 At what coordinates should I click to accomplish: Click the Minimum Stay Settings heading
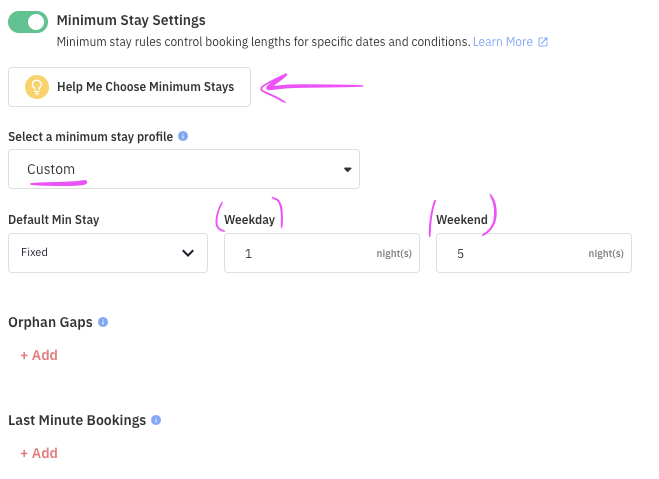tap(131, 20)
